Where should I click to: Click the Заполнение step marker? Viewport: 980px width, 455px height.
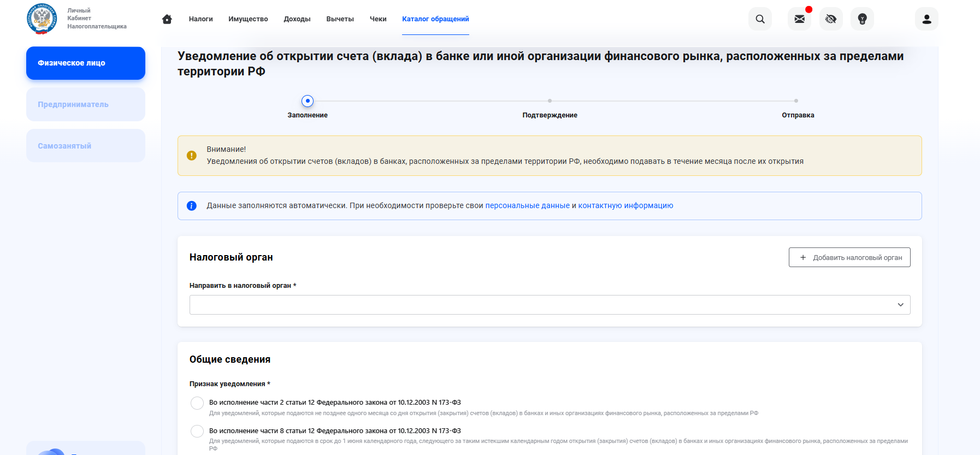click(308, 101)
